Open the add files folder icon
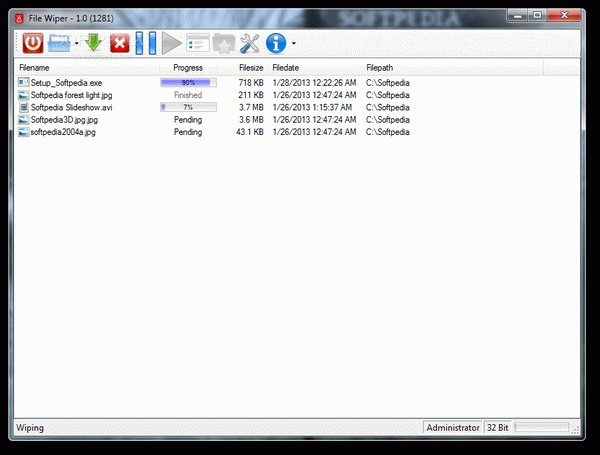Viewport: 600px width, 455px height. tap(60, 43)
